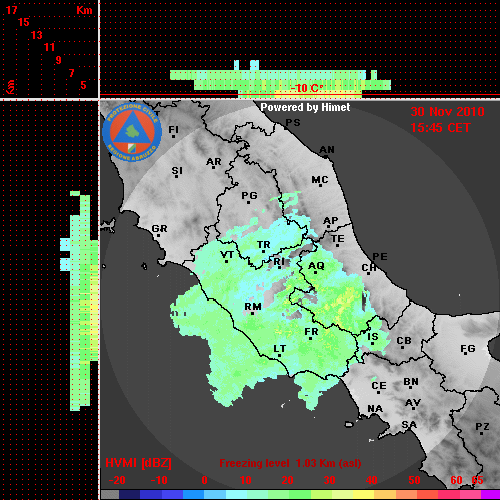Click the Powered by Himet text
The width and height of the screenshot is (500, 500).
(x=305, y=107)
